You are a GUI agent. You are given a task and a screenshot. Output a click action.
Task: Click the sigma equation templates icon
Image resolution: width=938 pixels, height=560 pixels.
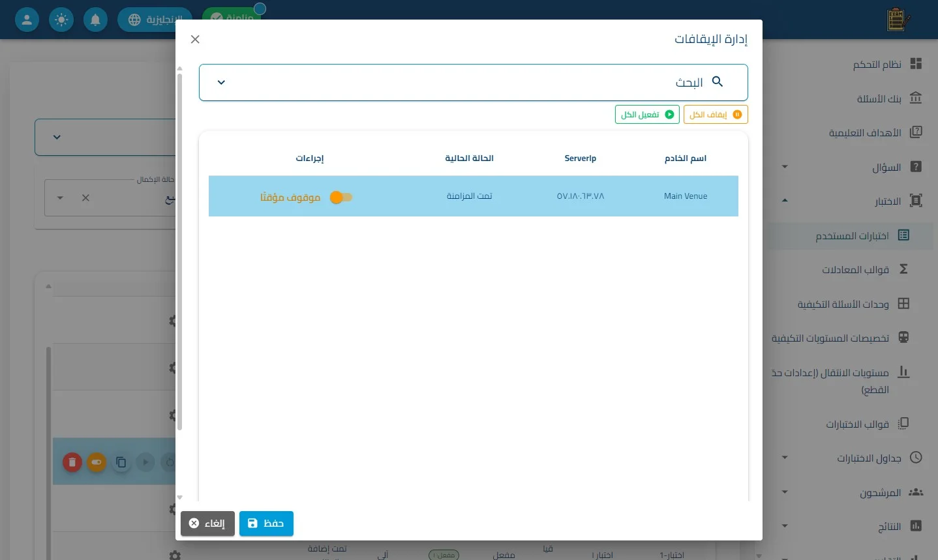[x=903, y=269]
